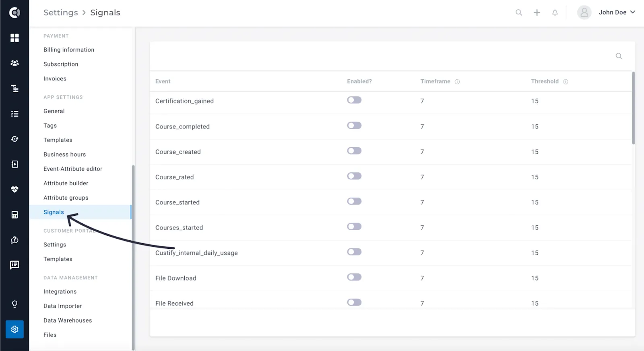Enable the Course_completed signal toggle

tap(354, 126)
